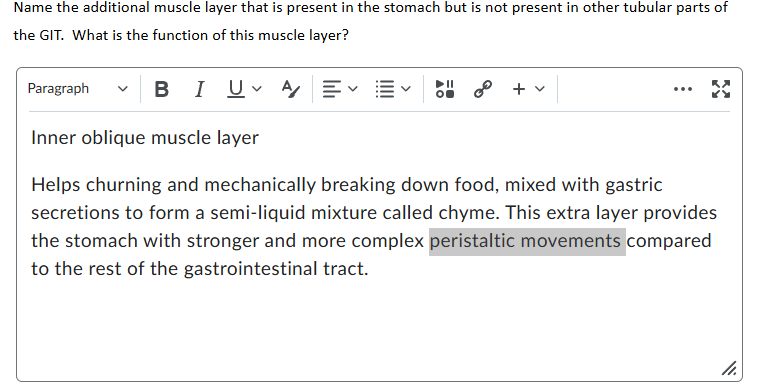Expand the chevron beside the plus icon
Screen dimensions: 776x384
pos(540,89)
